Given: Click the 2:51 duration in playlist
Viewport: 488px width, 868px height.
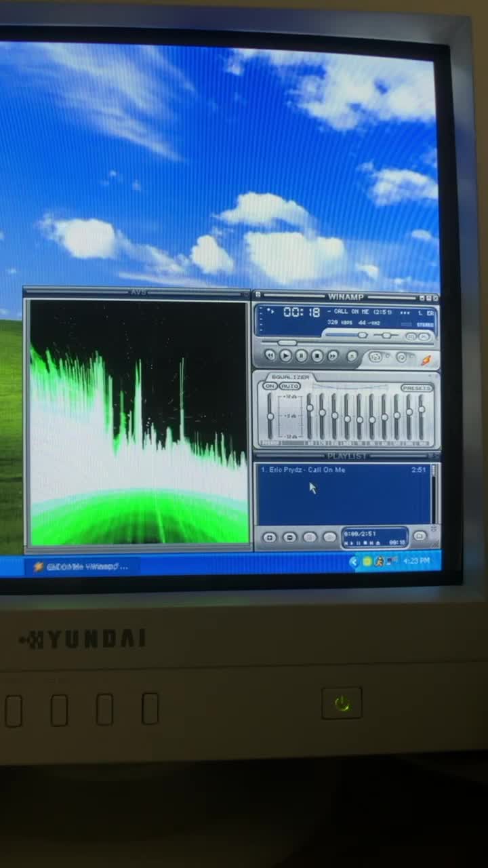Looking at the screenshot, I should pyautogui.click(x=419, y=469).
